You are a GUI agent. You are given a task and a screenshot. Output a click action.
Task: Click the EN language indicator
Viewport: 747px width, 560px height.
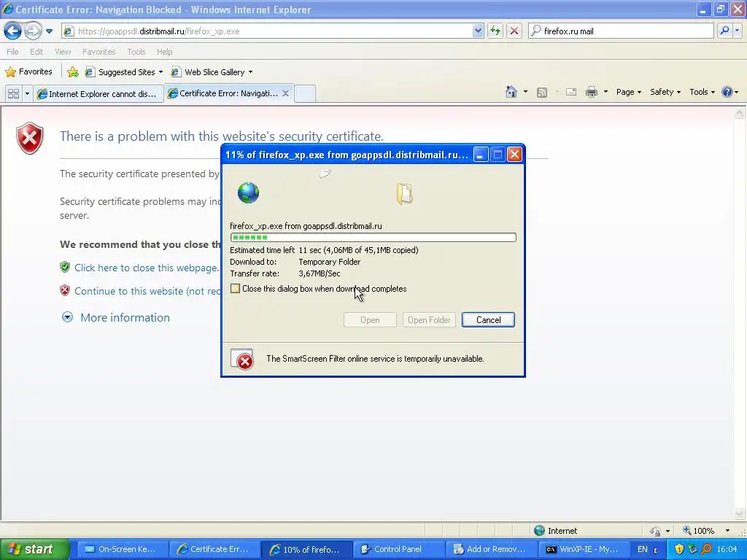click(x=642, y=549)
